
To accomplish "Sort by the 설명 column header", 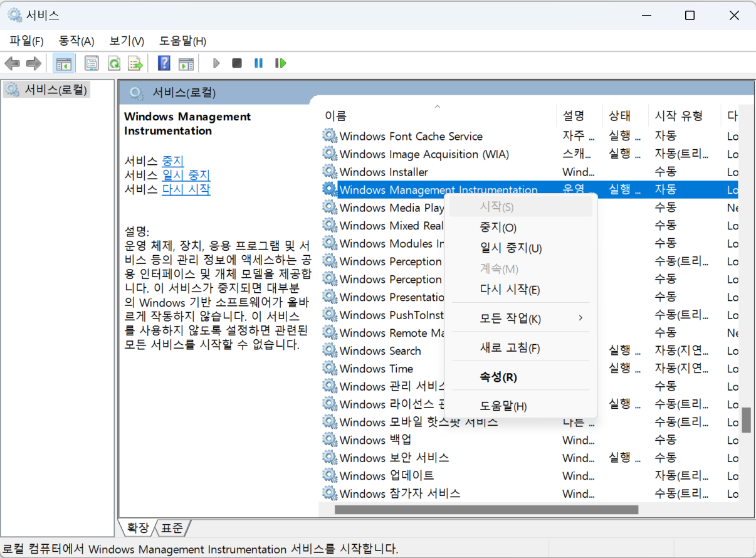I will point(579,116).
